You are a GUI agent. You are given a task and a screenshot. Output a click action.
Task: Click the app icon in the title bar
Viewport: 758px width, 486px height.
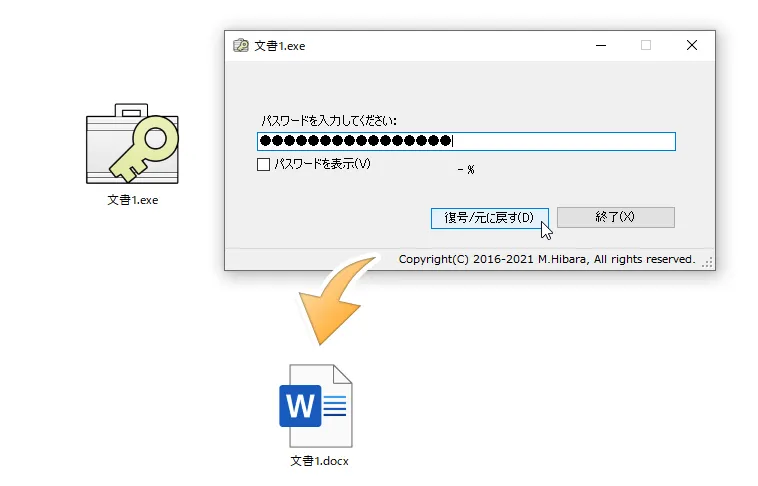point(241,45)
